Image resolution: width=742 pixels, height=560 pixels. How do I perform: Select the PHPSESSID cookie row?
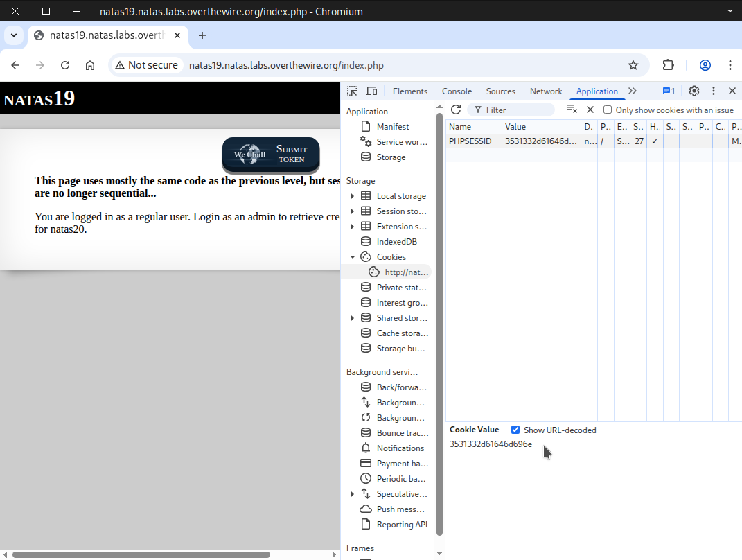pos(513,141)
